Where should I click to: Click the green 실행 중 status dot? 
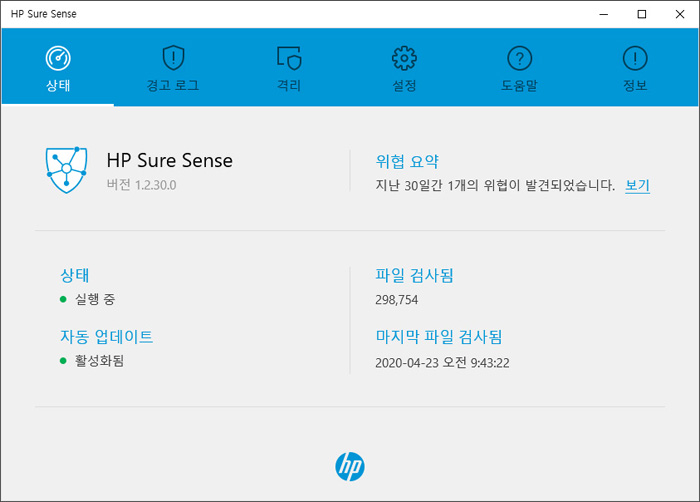[63, 299]
